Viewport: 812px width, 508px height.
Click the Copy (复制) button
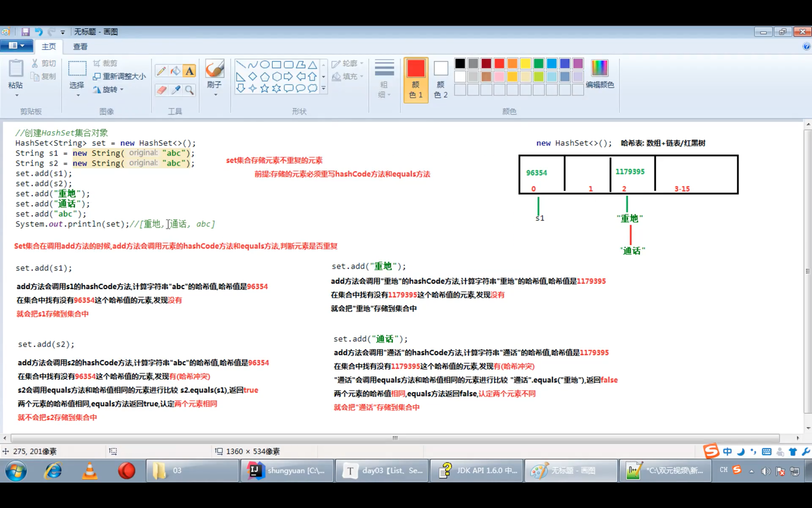point(44,76)
